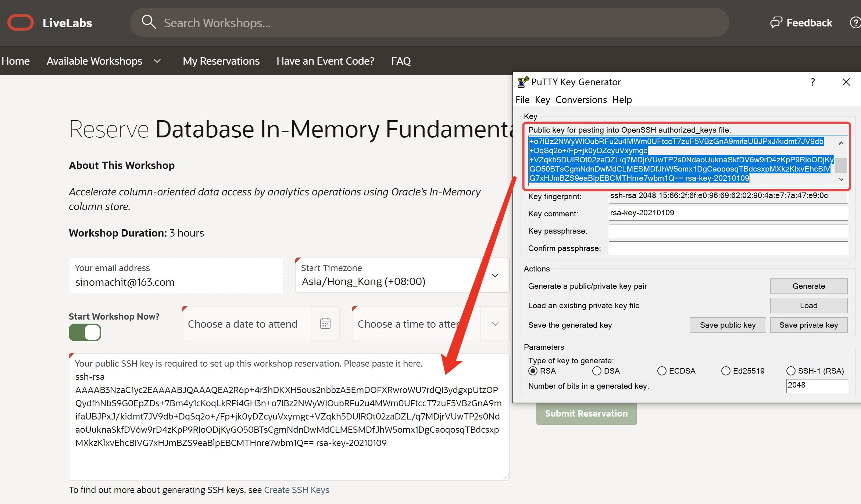Open the calendar date picker icon
Image resolution: width=861 pixels, height=504 pixels.
[x=325, y=324]
